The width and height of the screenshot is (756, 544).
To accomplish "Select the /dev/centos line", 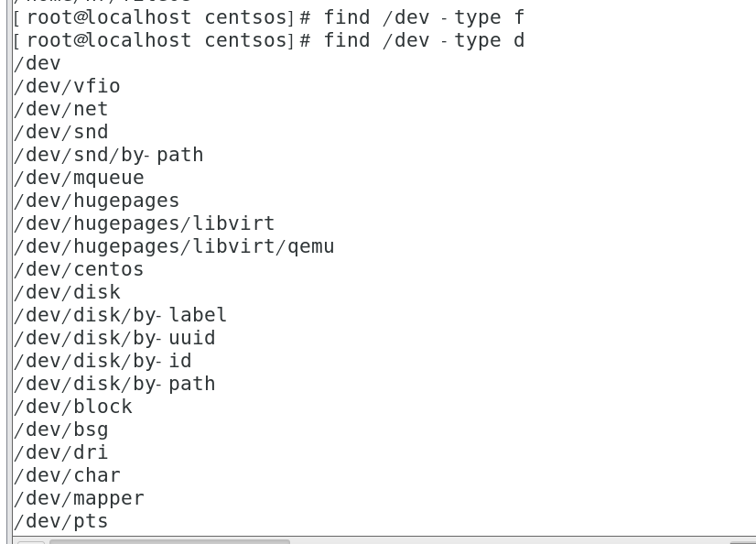I will coord(79,269).
